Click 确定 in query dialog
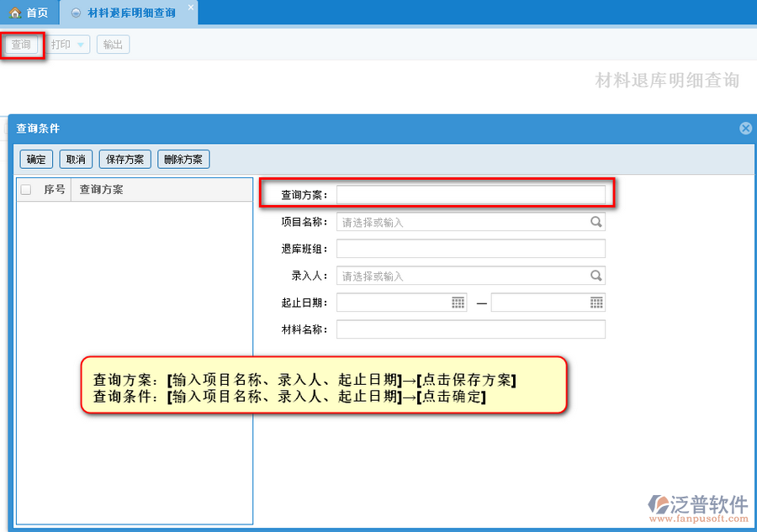 pyautogui.click(x=36, y=159)
